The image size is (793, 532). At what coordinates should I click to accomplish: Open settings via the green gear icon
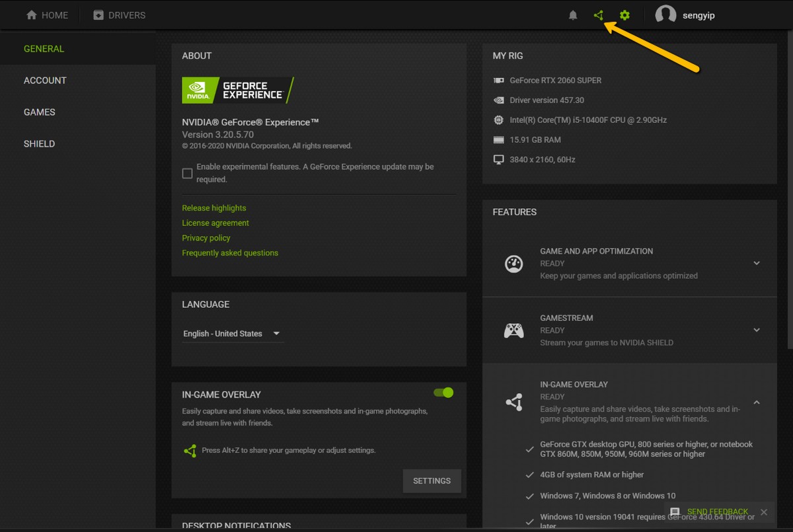click(624, 15)
